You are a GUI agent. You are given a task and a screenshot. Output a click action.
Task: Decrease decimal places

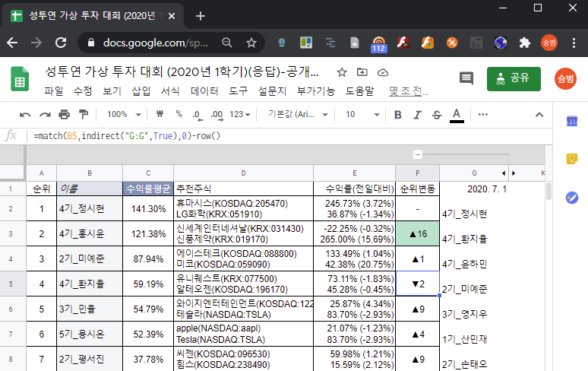point(198,115)
